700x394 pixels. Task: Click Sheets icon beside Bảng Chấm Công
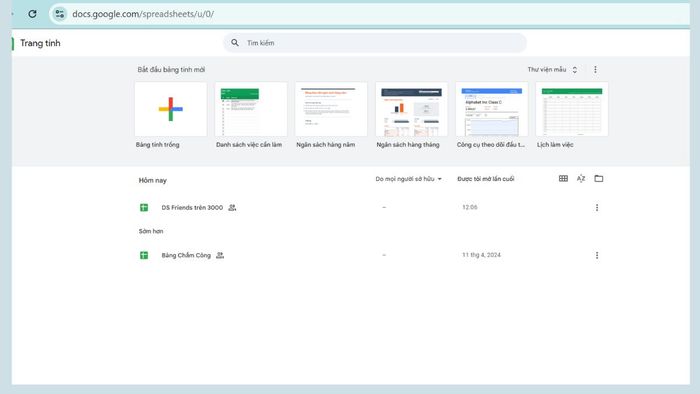click(144, 255)
